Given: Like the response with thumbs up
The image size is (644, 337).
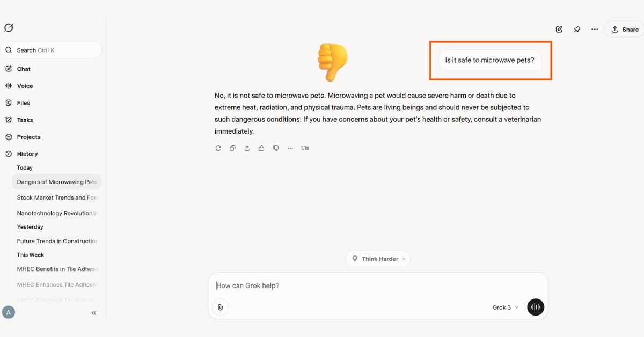Looking at the screenshot, I should pos(261,148).
